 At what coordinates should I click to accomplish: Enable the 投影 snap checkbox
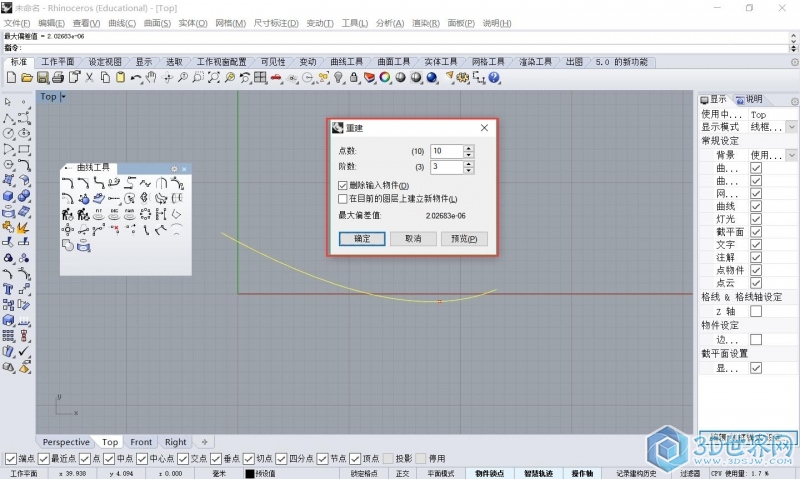[x=389, y=459]
